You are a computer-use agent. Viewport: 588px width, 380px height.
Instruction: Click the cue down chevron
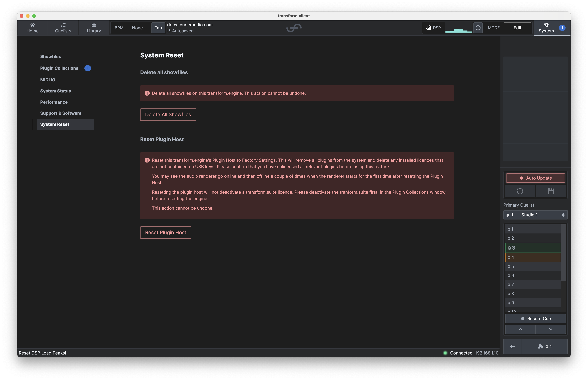pyautogui.click(x=550, y=329)
